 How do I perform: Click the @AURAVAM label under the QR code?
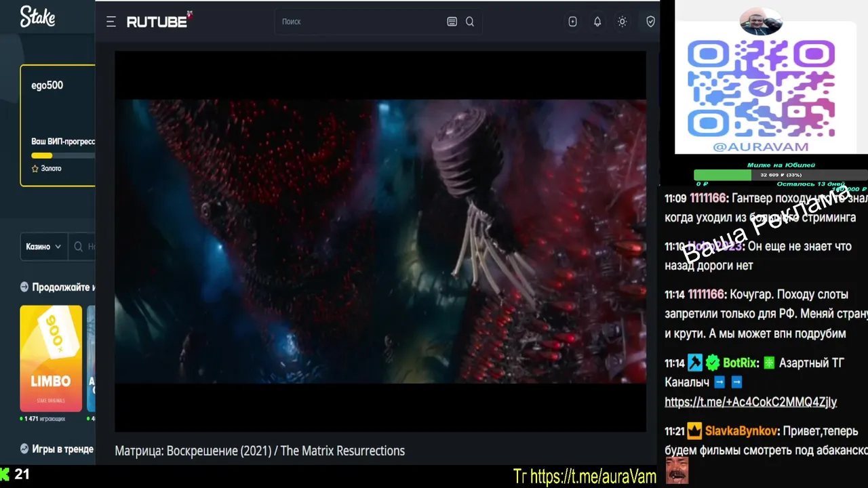(761, 146)
